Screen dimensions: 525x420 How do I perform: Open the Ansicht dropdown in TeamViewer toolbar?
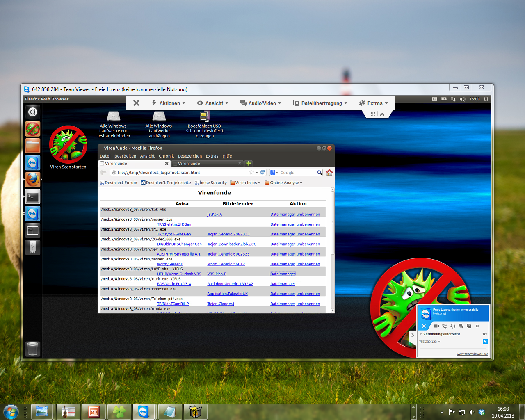pyautogui.click(x=213, y=103)
